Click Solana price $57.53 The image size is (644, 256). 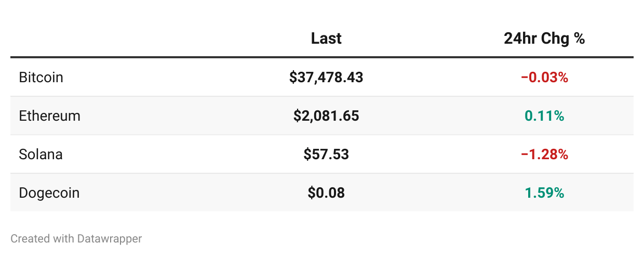tap(326, 155)
